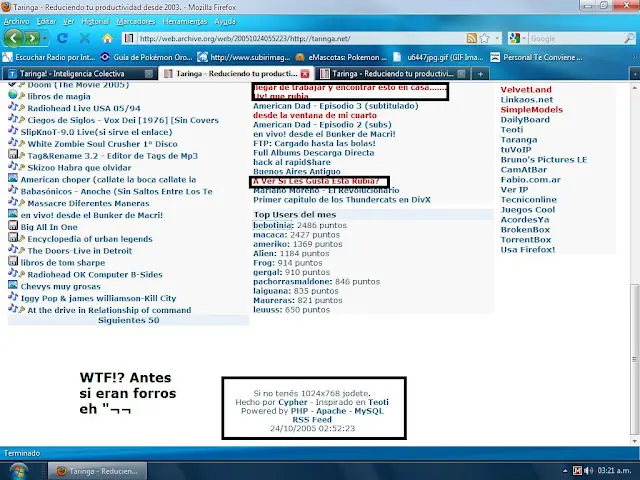
Task: Open Escuchar Radio por Int... bookmark
Action: point(49,57)
